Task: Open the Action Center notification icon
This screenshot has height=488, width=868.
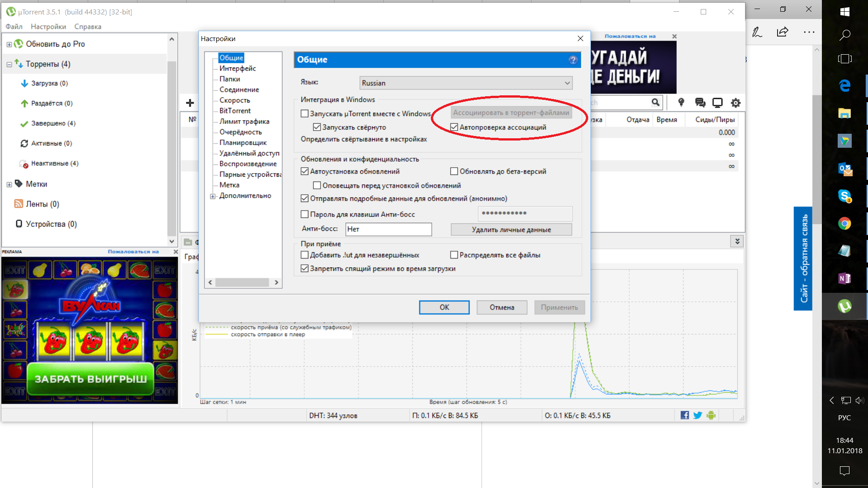Action: tap(844, 471)
